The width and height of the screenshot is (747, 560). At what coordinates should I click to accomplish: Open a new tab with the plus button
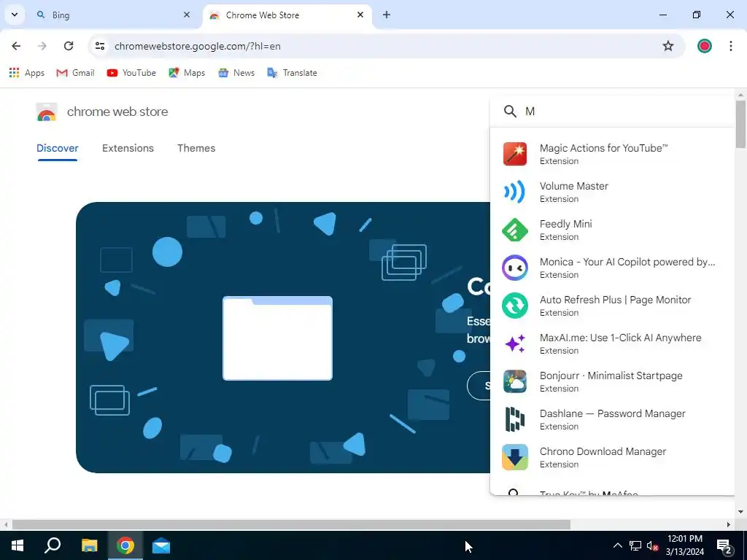[387, 15]
